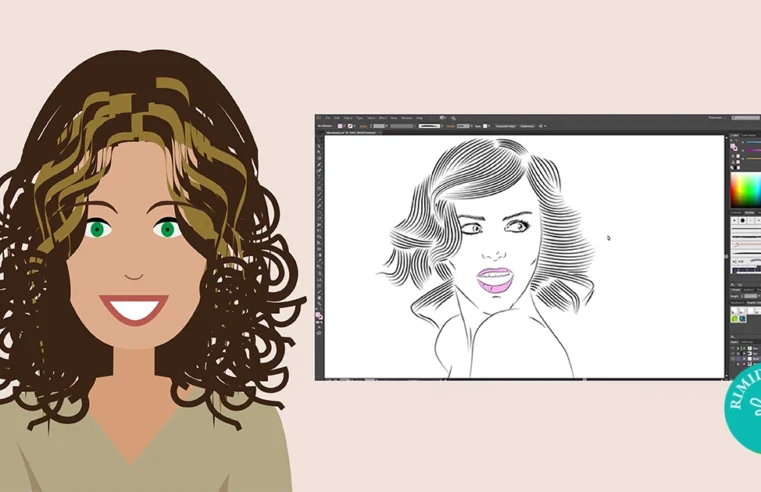Switch to the Color Guide tab
The width and height of the screenshot is (761, 492).
[749, 135]
